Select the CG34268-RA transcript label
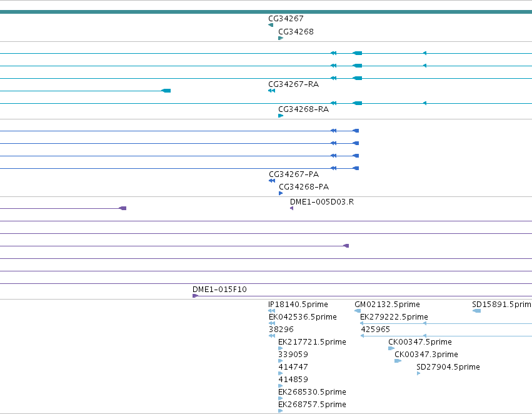The image size is (532, 414). [303, 109]
